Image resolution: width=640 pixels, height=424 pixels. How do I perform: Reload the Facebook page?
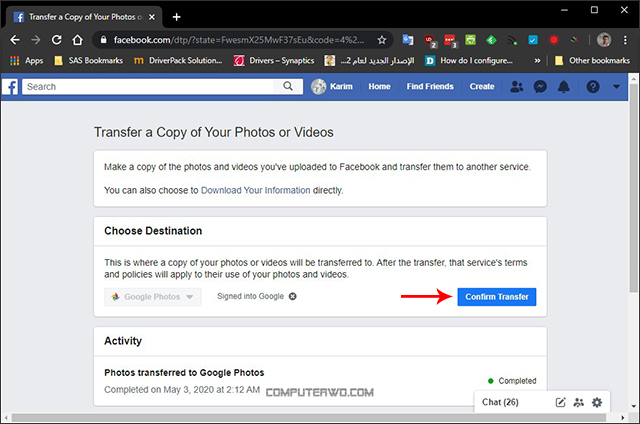pos(57,40)
